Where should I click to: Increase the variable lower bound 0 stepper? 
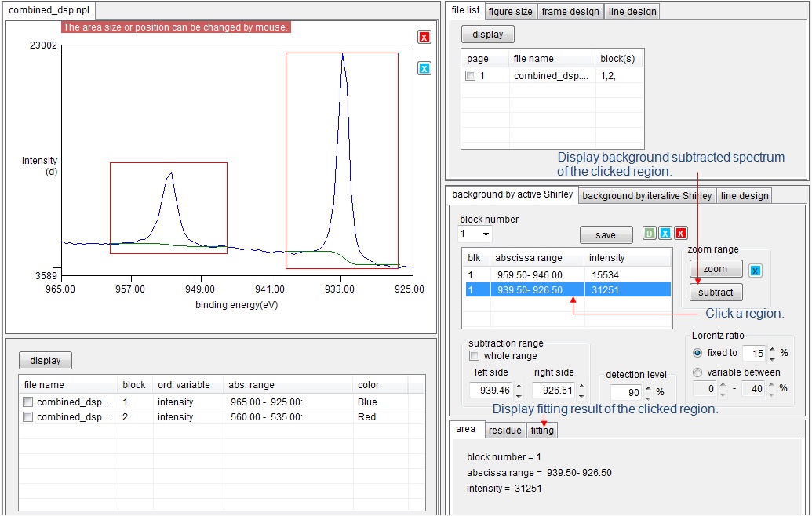click(x=723, y=384)
